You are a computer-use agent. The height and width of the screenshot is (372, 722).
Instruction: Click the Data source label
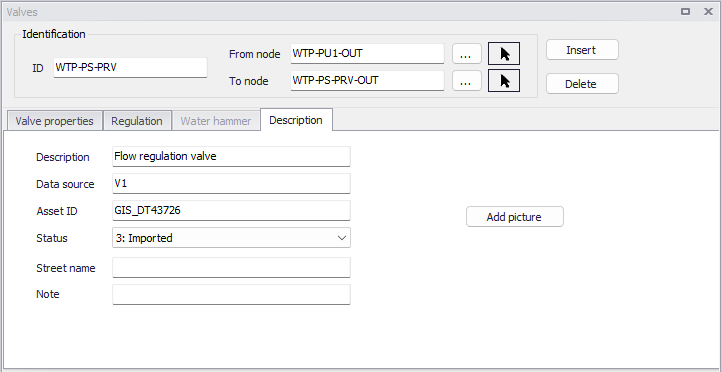[x=65, y=184]
